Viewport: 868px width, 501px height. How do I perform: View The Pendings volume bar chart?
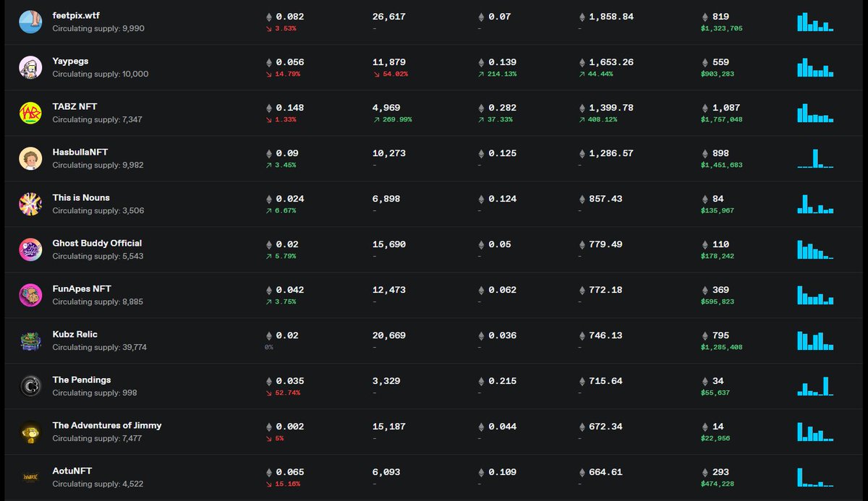pos(815,387)
